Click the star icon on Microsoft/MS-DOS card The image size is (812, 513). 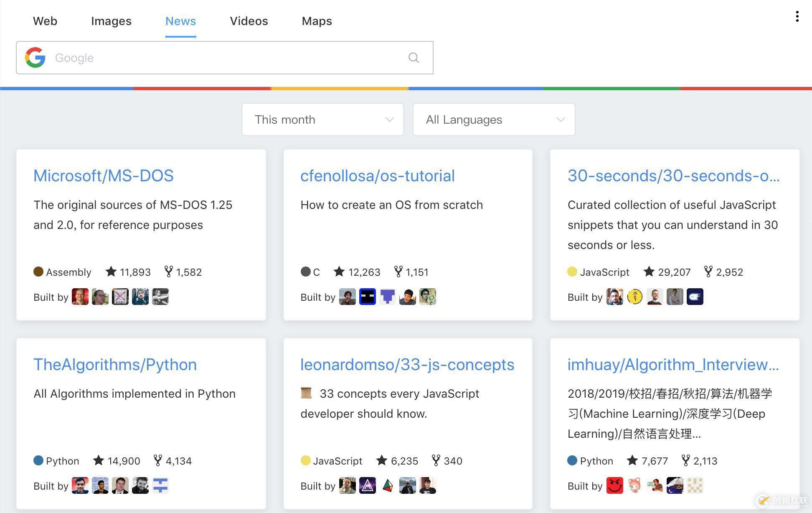click(111, 272)
